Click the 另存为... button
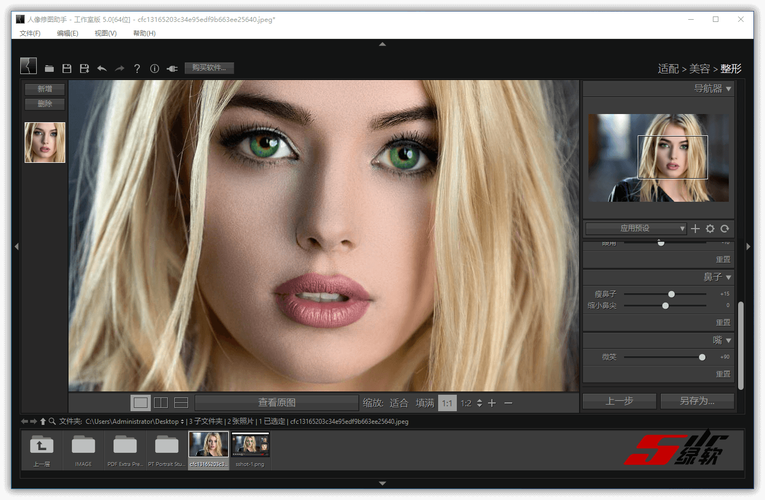Screen dimensions: 765x500 [x=697, y=401]
